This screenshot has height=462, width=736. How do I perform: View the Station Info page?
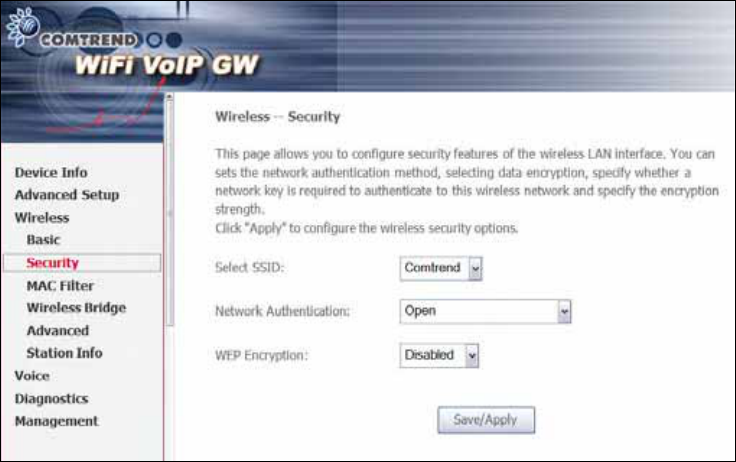(64, 353)
